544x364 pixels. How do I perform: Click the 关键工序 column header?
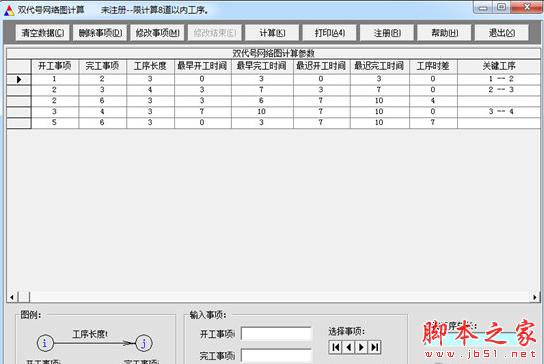tap(499, 66)
